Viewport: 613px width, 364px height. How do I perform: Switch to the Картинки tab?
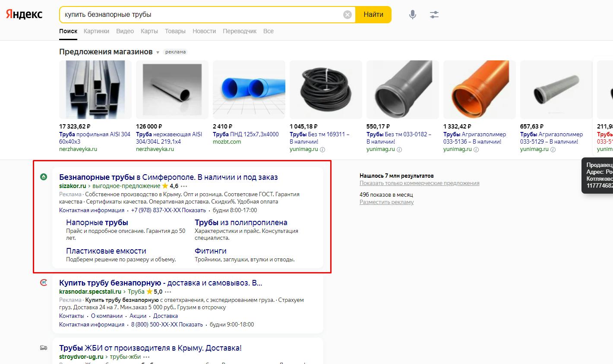96,31
